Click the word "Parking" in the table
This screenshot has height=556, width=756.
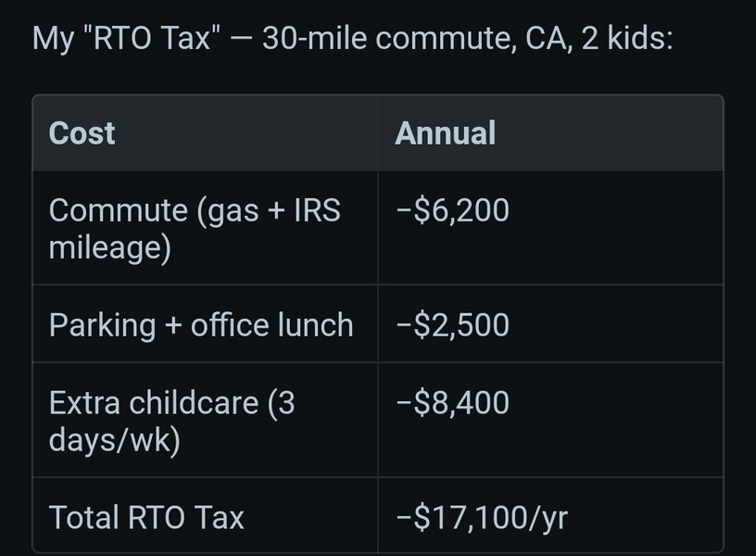point(102,325)
